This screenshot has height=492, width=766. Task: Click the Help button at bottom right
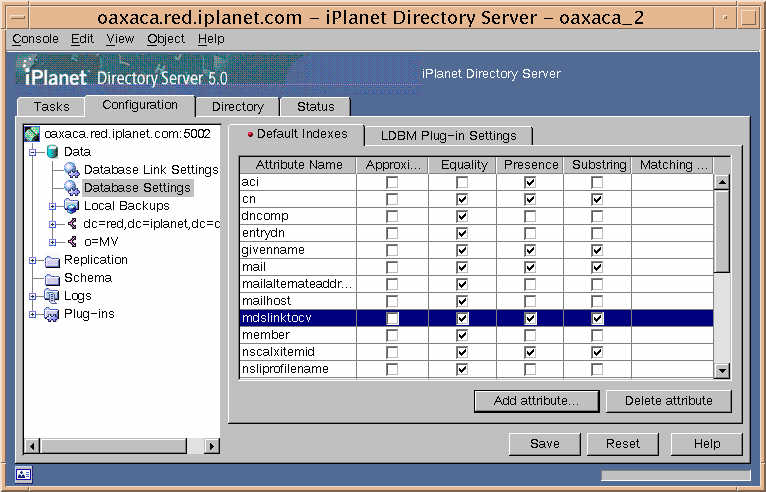[x=707, y=444]
